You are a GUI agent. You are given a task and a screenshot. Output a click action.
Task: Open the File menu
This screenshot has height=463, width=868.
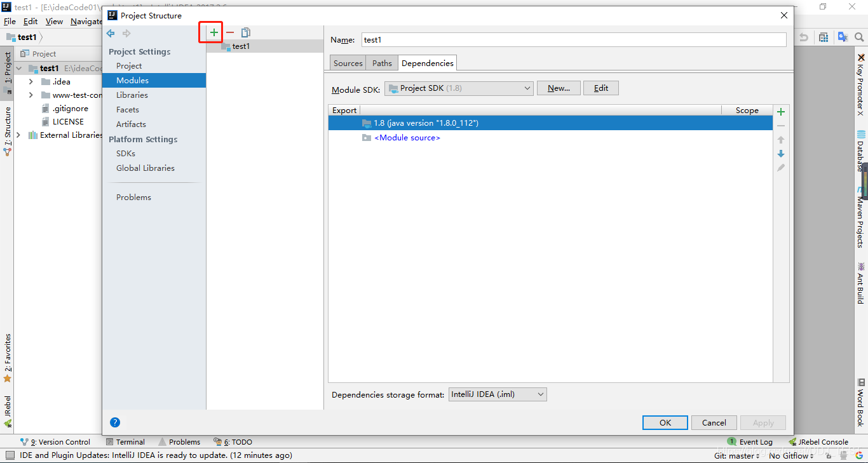[x=10, y=21]
